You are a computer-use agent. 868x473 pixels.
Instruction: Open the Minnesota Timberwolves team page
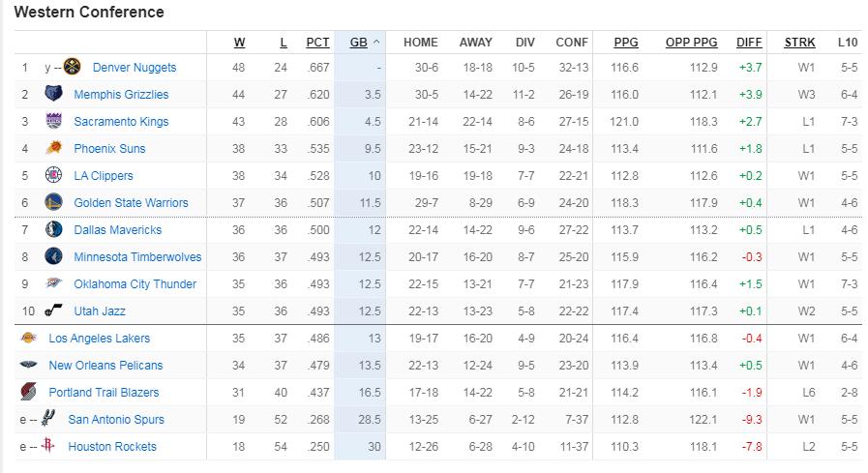pos(137,257)
